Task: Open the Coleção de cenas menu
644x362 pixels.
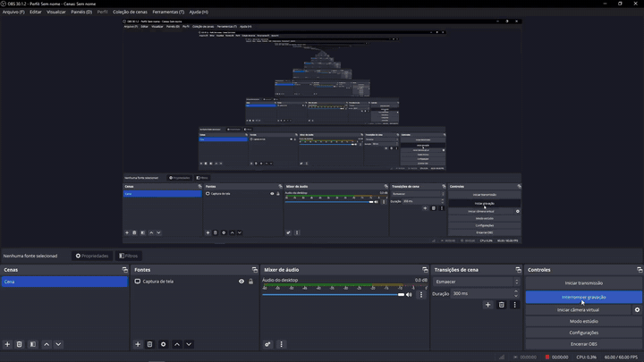Action: (130, 12)
